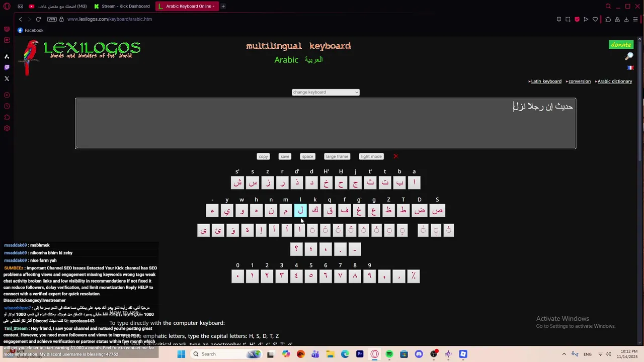644x362 pixels.
Task: Click the ad blocker shield icon
Action: pos(577,19)
